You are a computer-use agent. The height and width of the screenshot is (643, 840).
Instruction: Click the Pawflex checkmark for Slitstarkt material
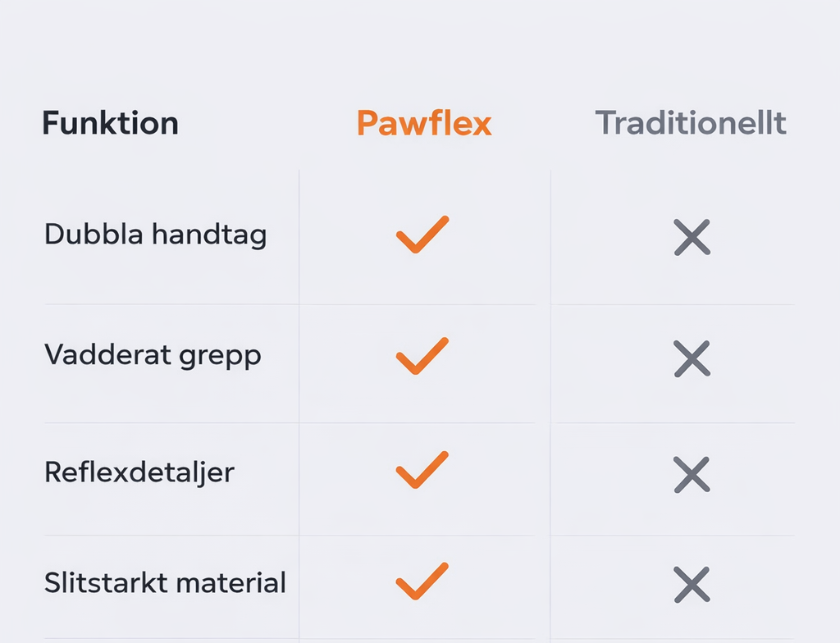tap(422, 581)
